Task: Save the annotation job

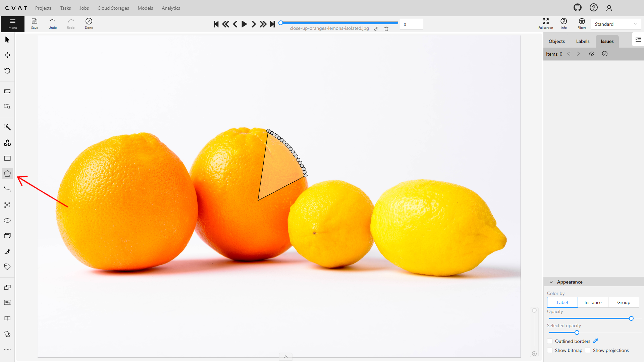Action: click(x=35, y=24)
